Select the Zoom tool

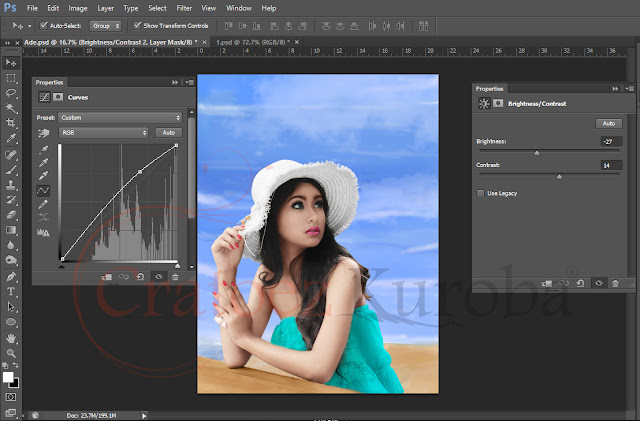point(11,353)
